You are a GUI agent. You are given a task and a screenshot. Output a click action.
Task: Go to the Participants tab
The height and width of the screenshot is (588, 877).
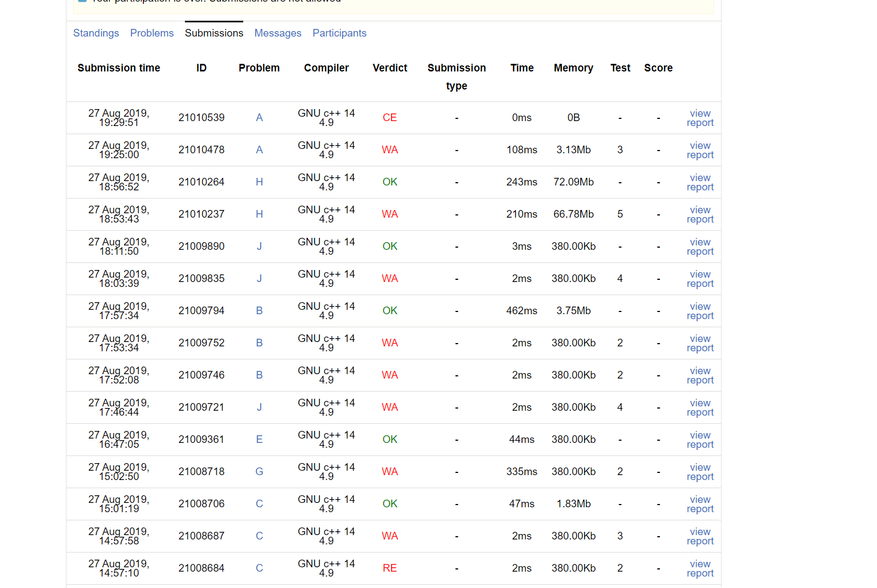click(x=339, y=33)
